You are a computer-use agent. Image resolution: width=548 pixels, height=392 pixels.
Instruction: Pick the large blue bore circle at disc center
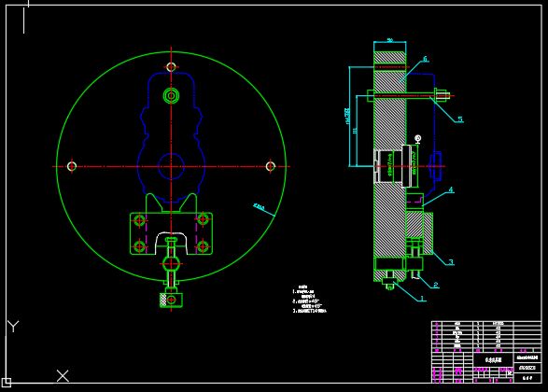click(171, 166)
